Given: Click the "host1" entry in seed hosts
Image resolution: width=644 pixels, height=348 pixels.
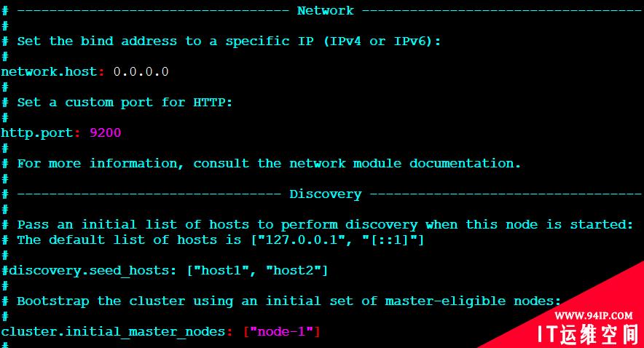Looking at the screenshot, I should [221, 270].
